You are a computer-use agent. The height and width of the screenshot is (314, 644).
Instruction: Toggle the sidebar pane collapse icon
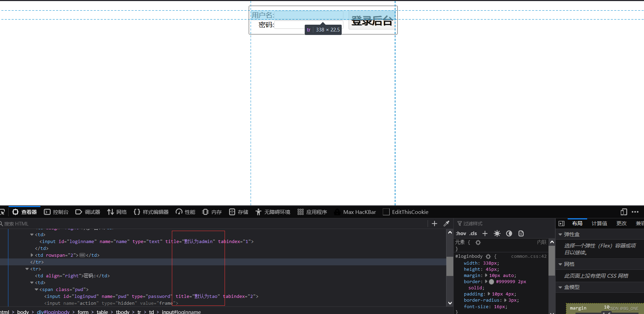tap(561, 224)
